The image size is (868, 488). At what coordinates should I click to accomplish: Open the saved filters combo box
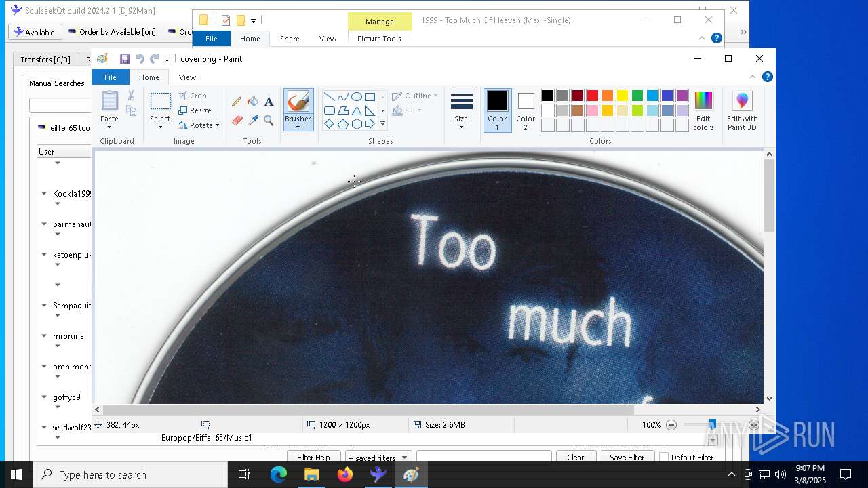378,457
